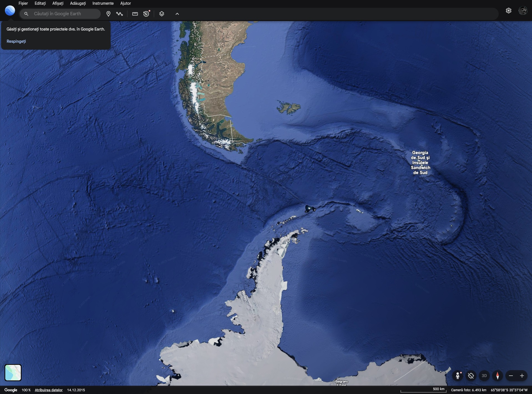Open the ruler measure tool
The image size is (532, 394).
click(135, 14)
